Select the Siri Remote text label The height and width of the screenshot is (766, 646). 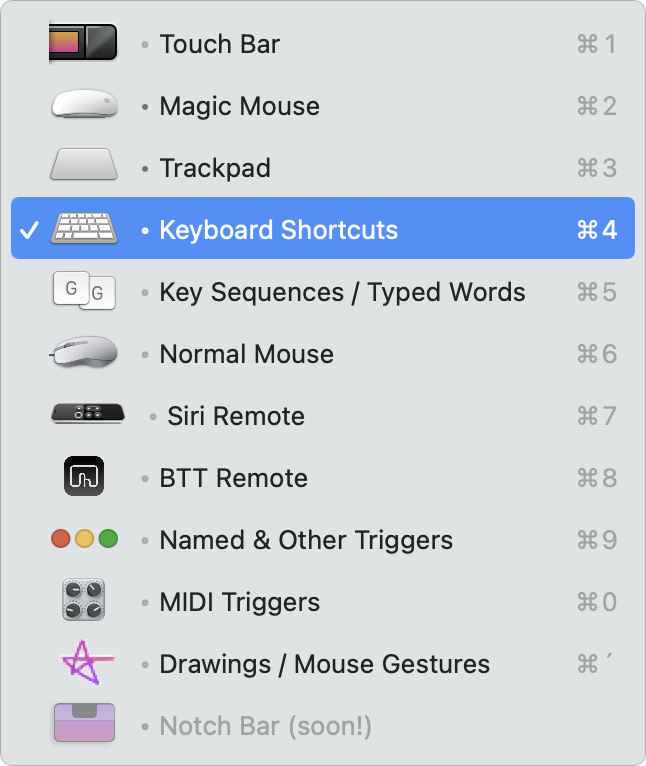pyautogui.click(x=236, y=416)
